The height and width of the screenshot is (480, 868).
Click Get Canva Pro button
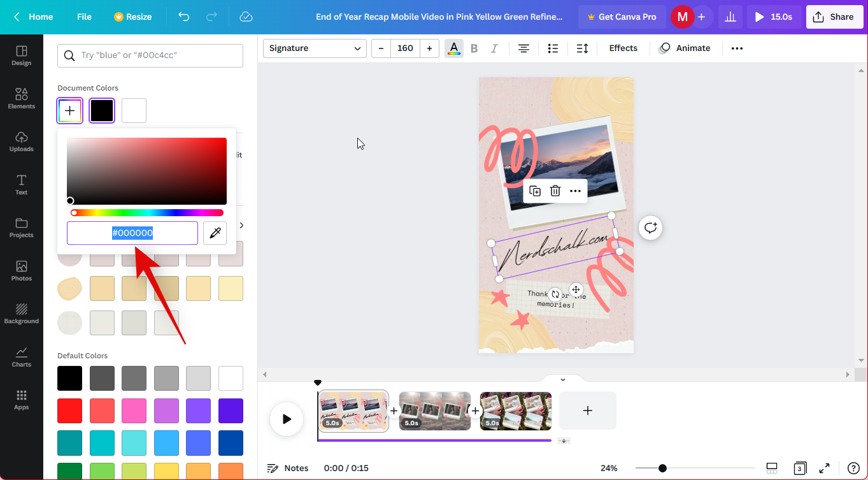pos(622,17)
